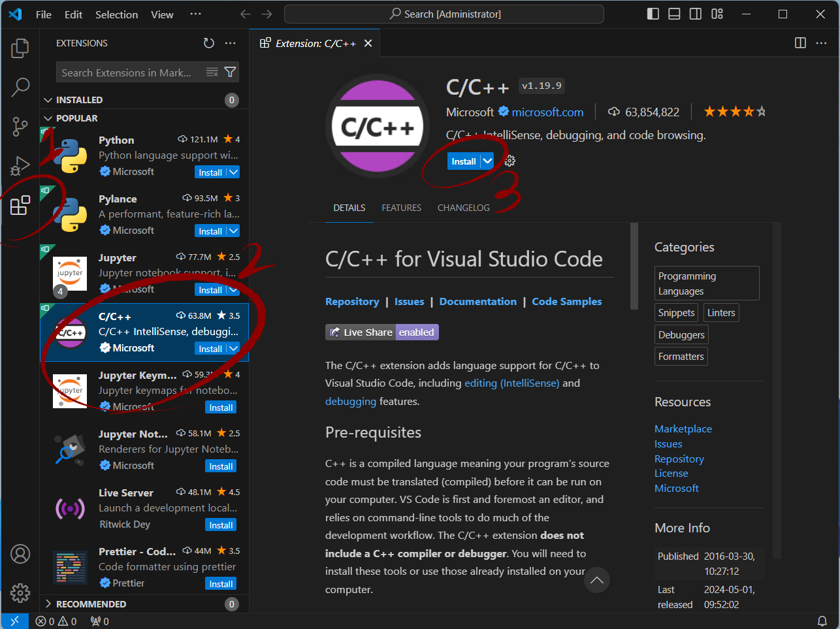
Task: Open the Repository link
Action: point(352,301)
